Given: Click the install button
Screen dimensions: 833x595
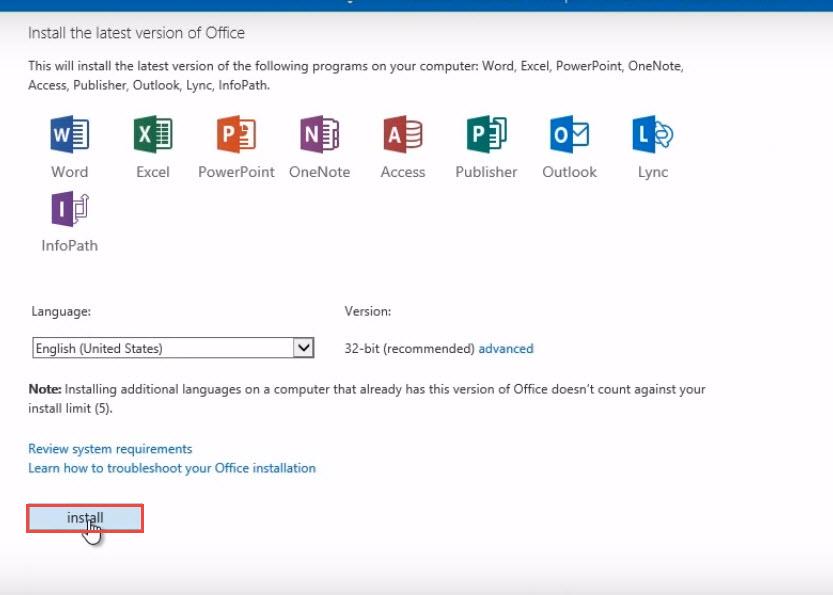Looking at the screenshot, I should (x=85, y=518).
